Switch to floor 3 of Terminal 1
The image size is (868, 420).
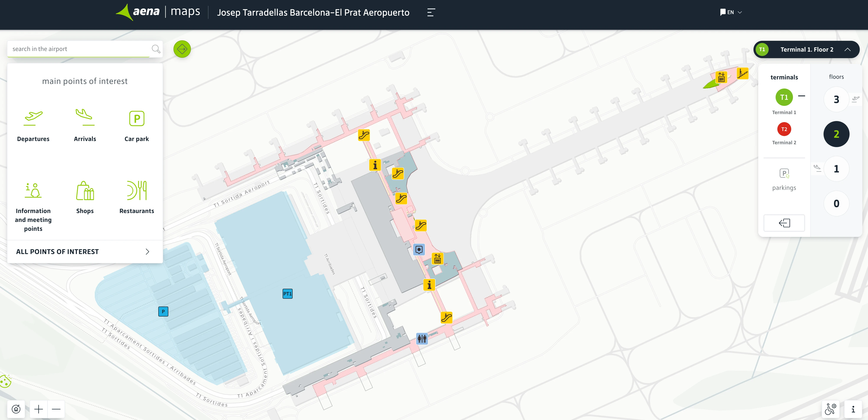coord(836,99)
